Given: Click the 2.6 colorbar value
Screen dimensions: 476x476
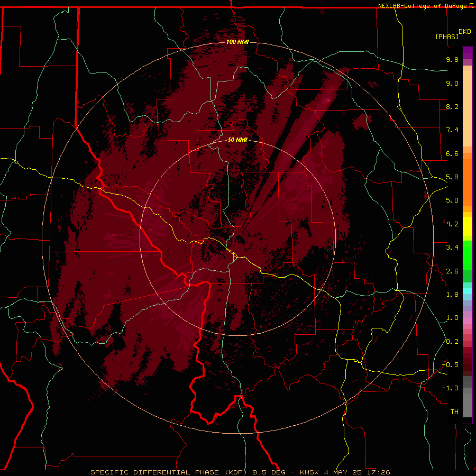Looking at the screenshot, I should pos(452,271).
